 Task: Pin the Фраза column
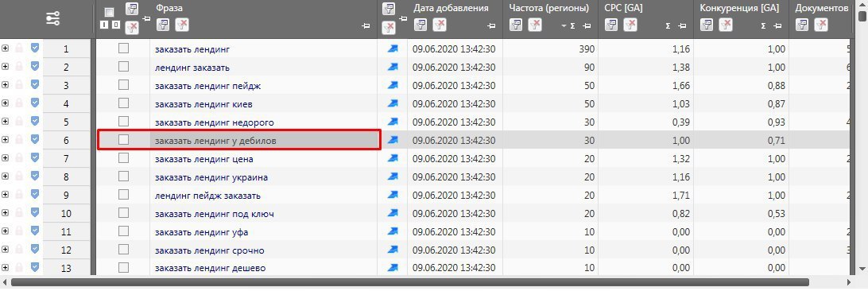pyautogui.click(x=366, y=25)
